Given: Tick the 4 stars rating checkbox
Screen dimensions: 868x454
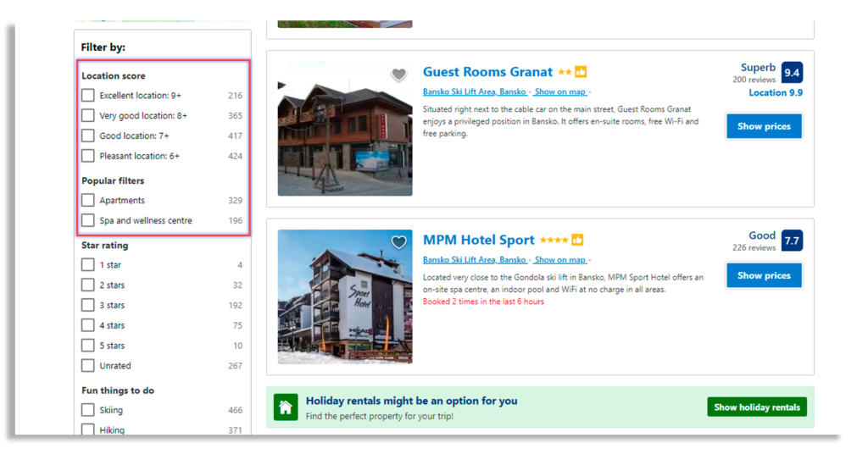Looking at the screenshot, I should [x=88, y=325].
